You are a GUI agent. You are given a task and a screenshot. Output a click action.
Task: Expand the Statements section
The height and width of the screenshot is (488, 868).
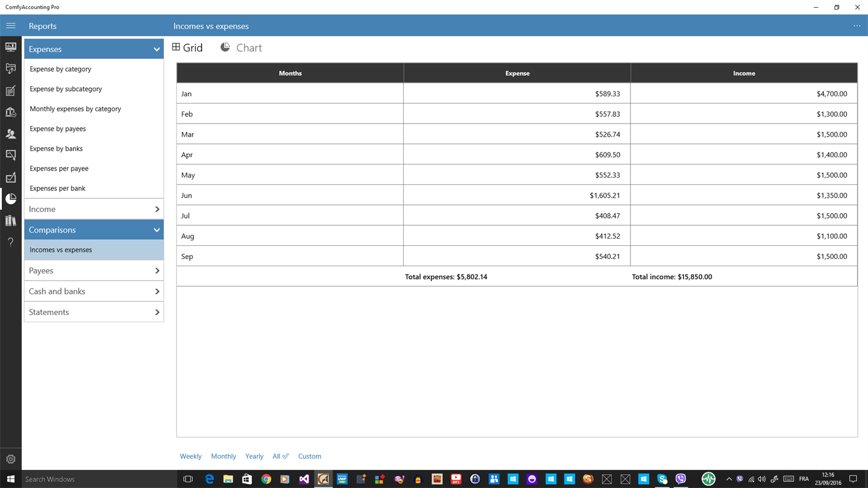tap(94, 312)
